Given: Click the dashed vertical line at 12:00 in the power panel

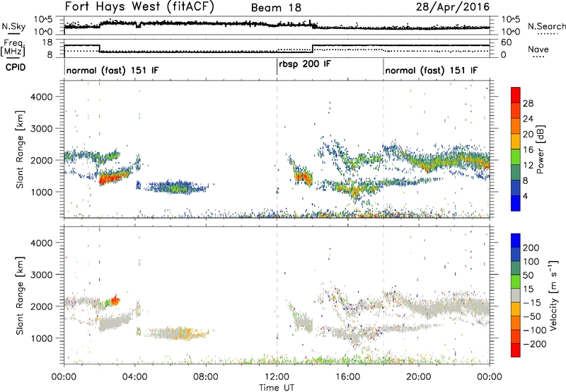Looking at the screenshot, I should [277, 149].
